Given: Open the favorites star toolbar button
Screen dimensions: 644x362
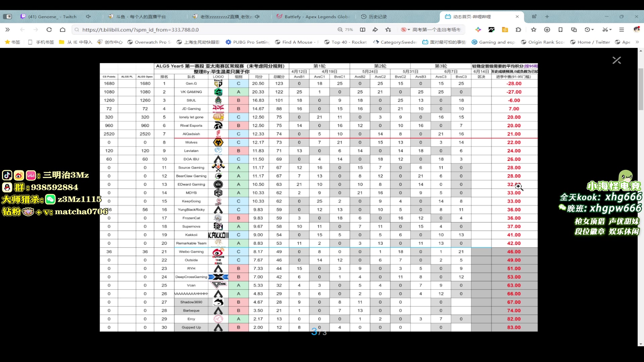Looking at the screenshot, I should click(x=534, y=29).
